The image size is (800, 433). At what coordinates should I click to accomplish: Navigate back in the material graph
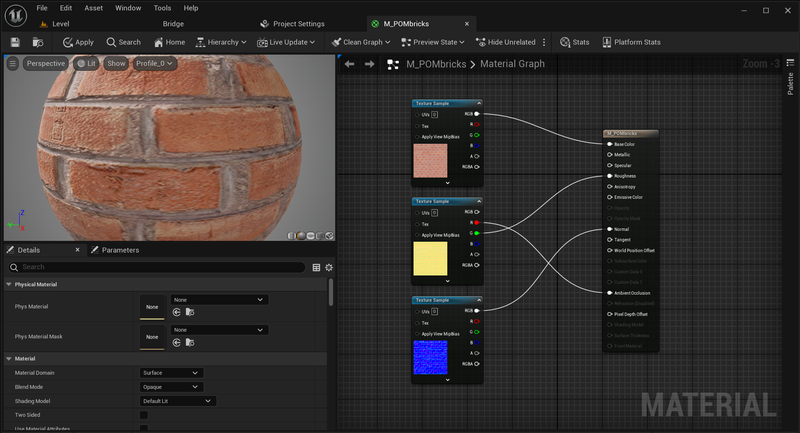point(349,64)
